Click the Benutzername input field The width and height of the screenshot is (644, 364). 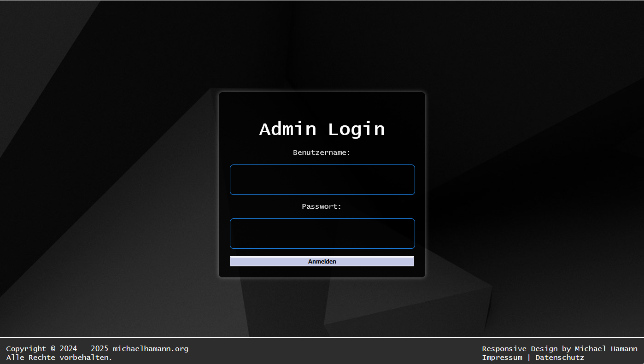[322, 180]
